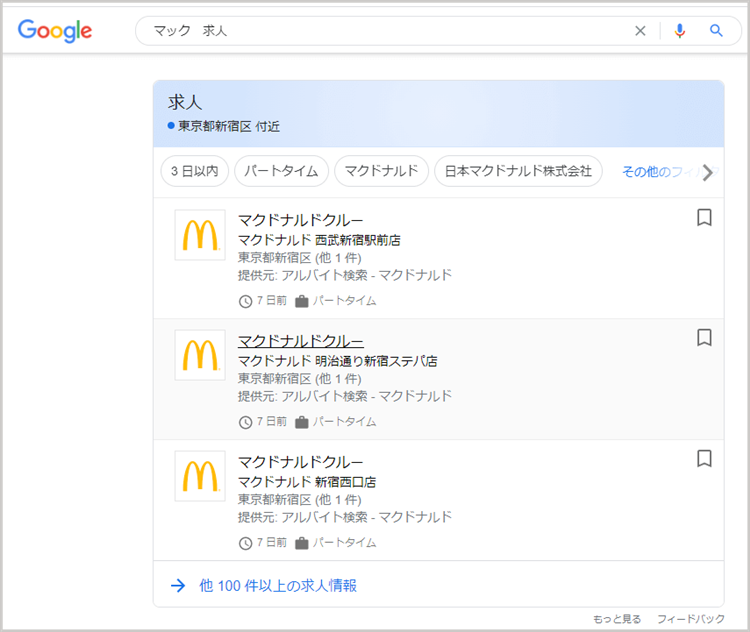Image resolution: width=750 pixels, height=632 pixels.
Task: Open 他 100 件以上の求人情報 link
Action: [x=278, y=586]
